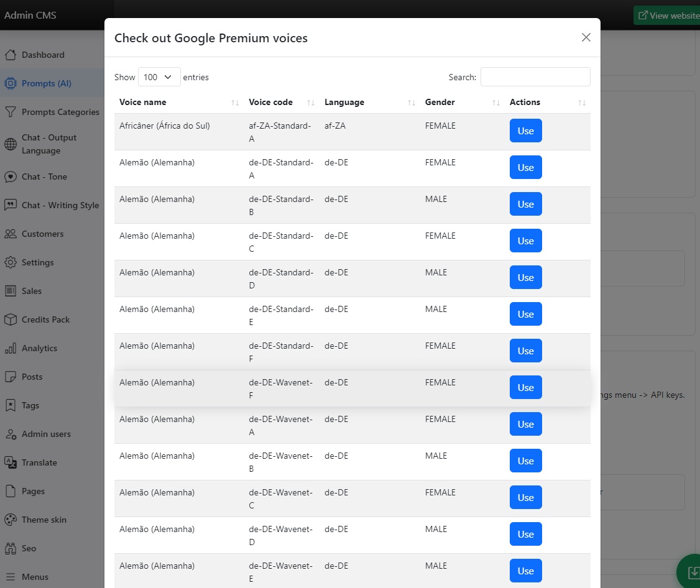Use the de-DE-Wavenet-F voice
700x588 pixels.
(525, 388)
